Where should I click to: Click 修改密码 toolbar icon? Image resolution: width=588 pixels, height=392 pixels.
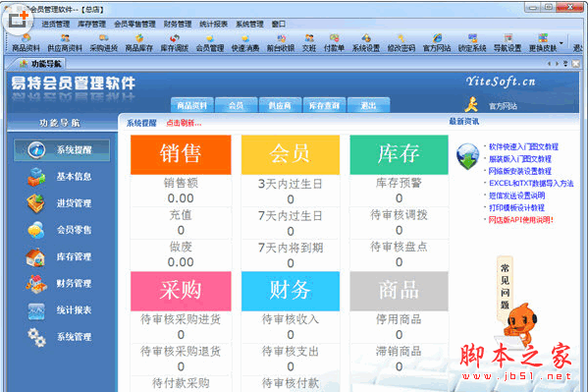tap(401, 43)
